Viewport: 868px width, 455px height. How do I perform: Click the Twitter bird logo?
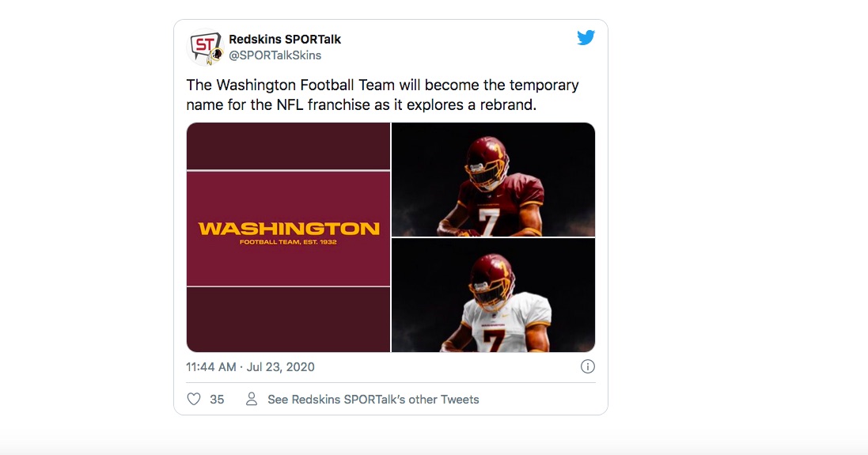(x=586, y=38)
